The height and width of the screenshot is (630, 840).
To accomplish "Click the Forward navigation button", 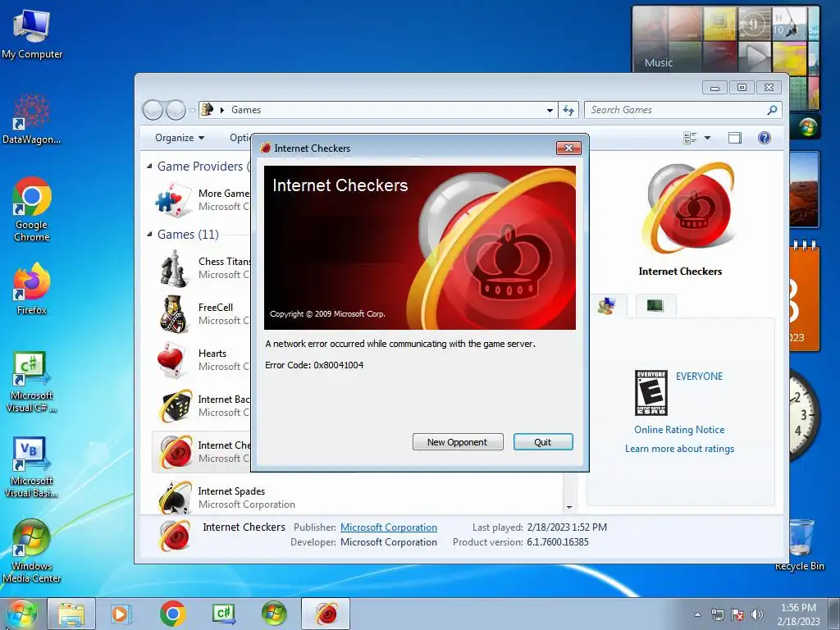I will [176, 110].
